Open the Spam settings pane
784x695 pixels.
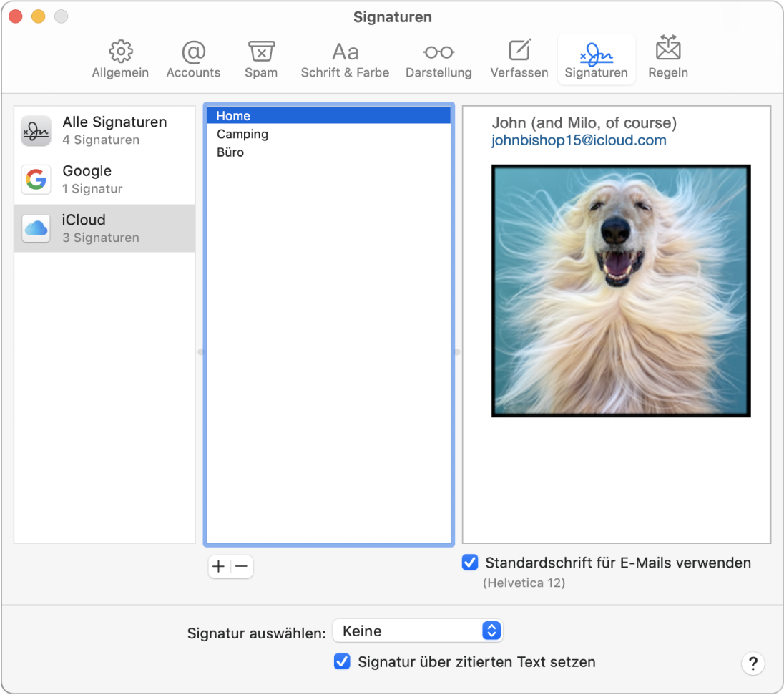pos(261,59)
